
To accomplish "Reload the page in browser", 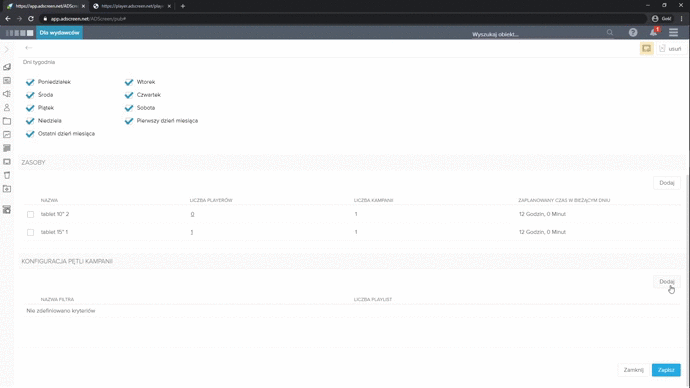I will pyautogui.click(x=31, y=18).
